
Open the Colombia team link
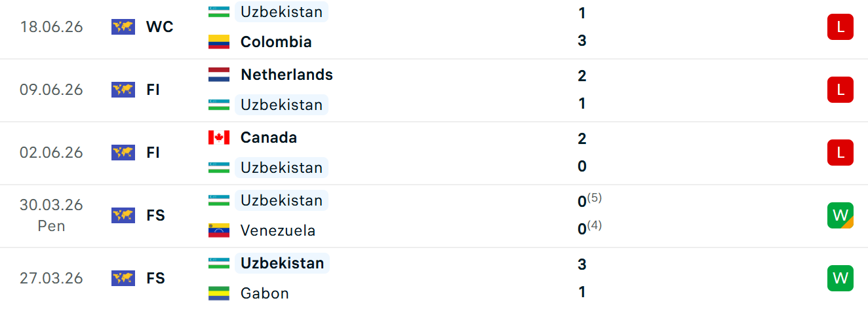[276, 42]
